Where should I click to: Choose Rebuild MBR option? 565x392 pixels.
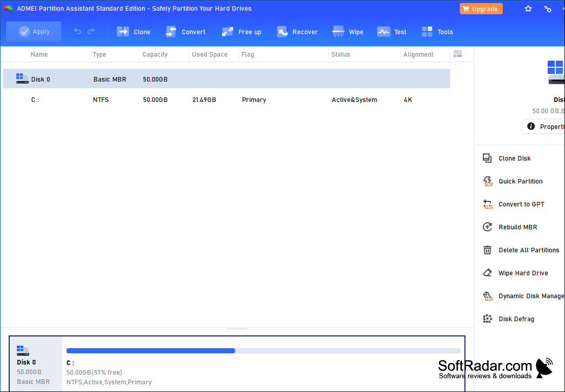coord(518,227)
